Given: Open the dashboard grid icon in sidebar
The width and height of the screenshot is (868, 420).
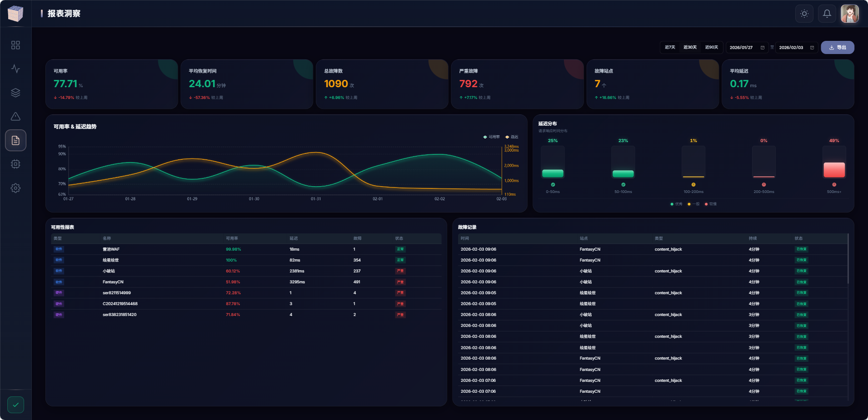Looking at the screenshot, I should click(x=15, y=45).
